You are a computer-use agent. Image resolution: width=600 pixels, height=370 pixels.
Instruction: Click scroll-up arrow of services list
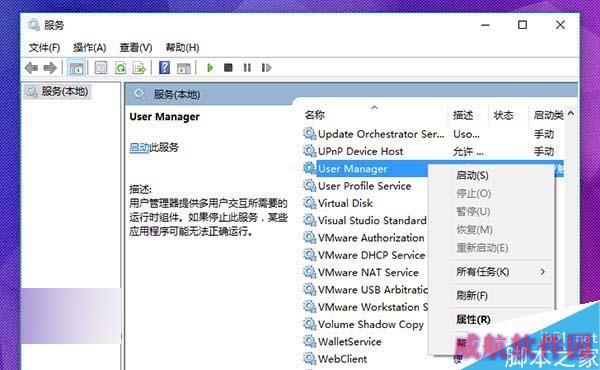click(x=571, y=113)
